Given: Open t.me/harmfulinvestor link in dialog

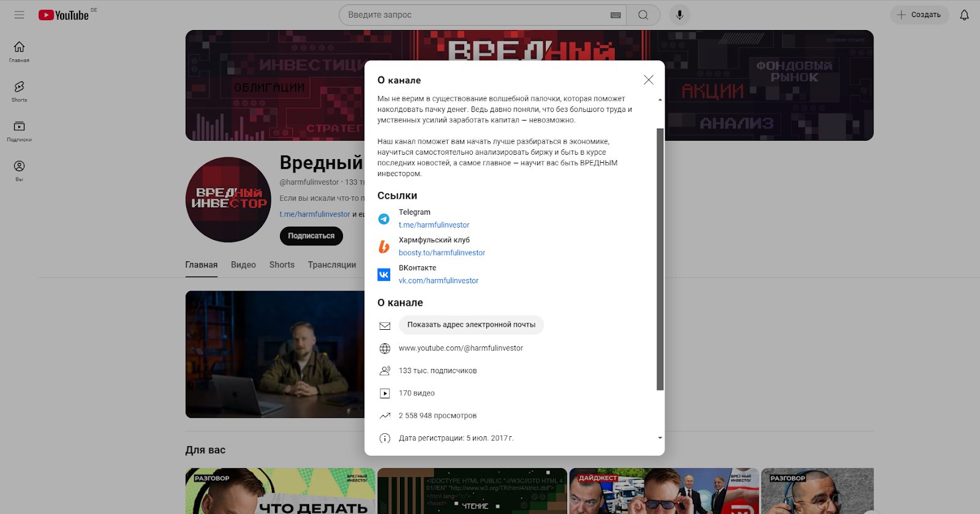Looking at the screenshot, I should (434, 225).
